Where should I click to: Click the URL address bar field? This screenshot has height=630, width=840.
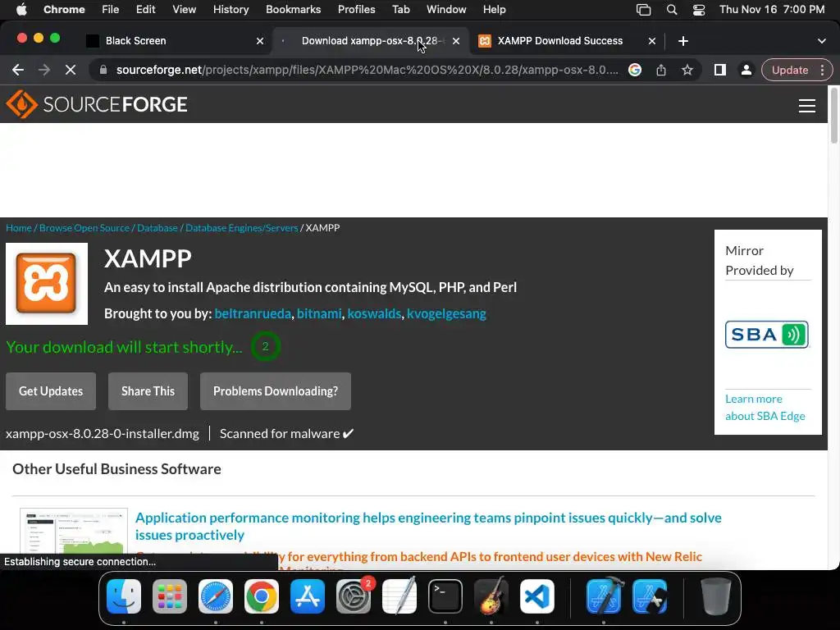point(367,71)
